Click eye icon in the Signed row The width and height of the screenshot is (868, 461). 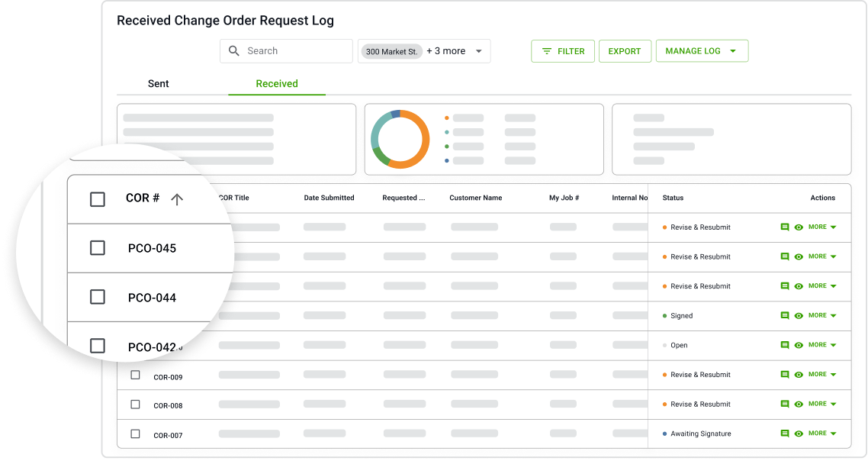(799, 316)
